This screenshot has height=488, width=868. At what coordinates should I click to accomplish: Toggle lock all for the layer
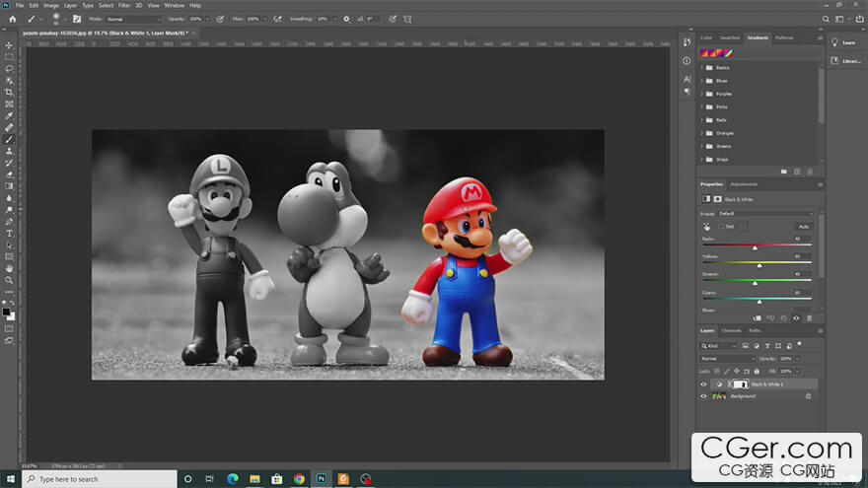757,372
